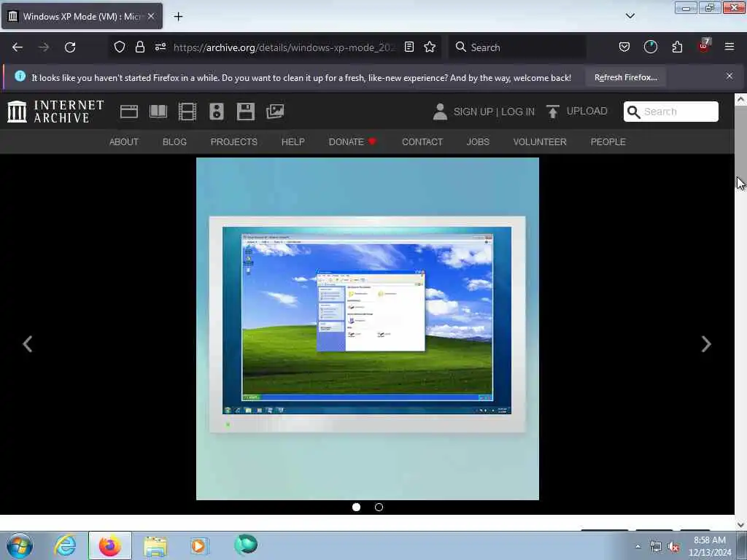Open the Audio speaker icon
This screenshot has width=747, height=560.
pos(216,112)
